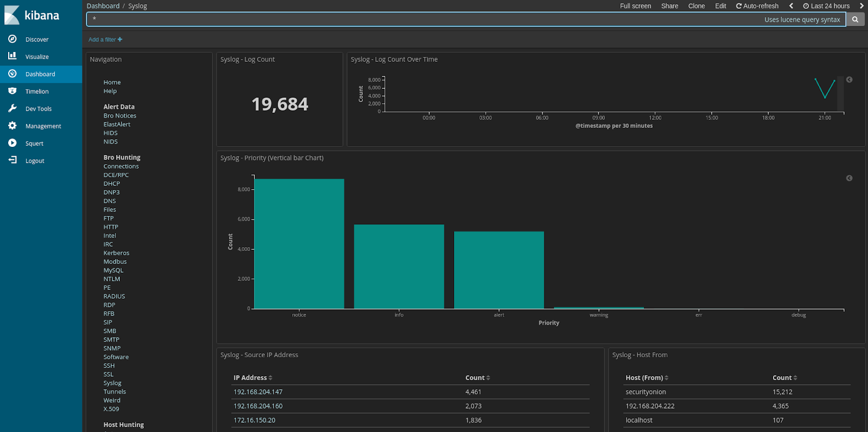The height and width of the screenshot is (432, 868).
Task: Open Help in Navigation panel
Action: click(x=110, y=91)
